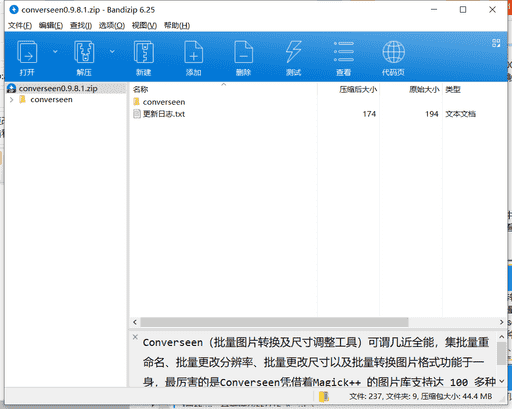Open the 编辑(E) menu
The height and width of the screenshot is (409, 512).
(51, 25)
